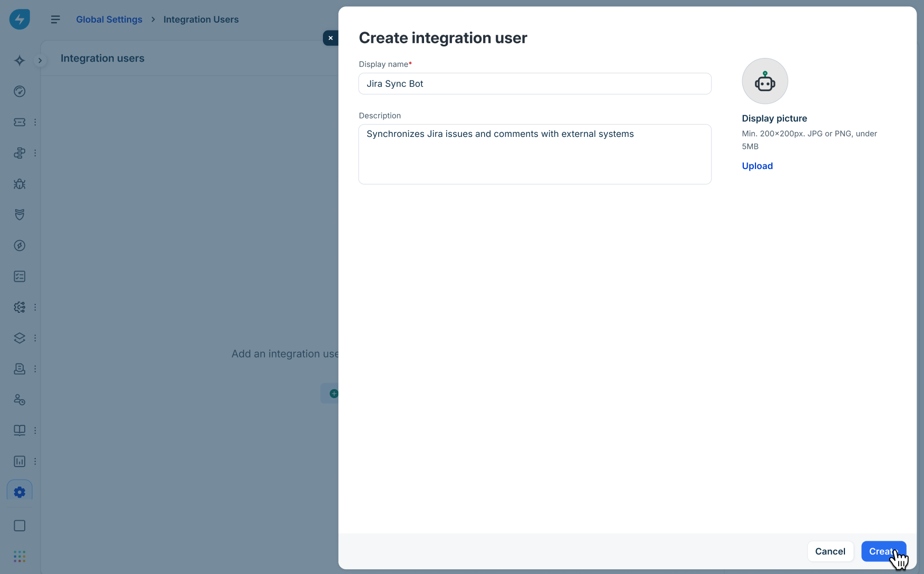
Task: Click the 'Add an integration use' text
Action: tap(285, 354)
